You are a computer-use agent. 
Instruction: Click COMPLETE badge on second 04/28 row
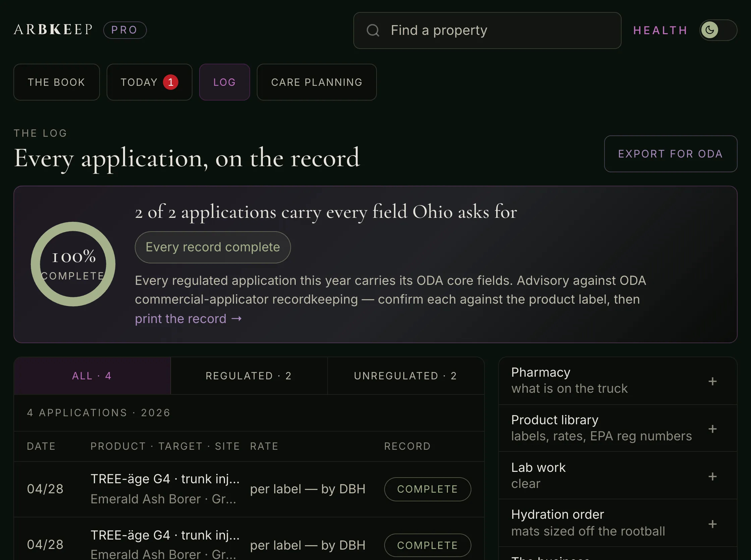427,546
